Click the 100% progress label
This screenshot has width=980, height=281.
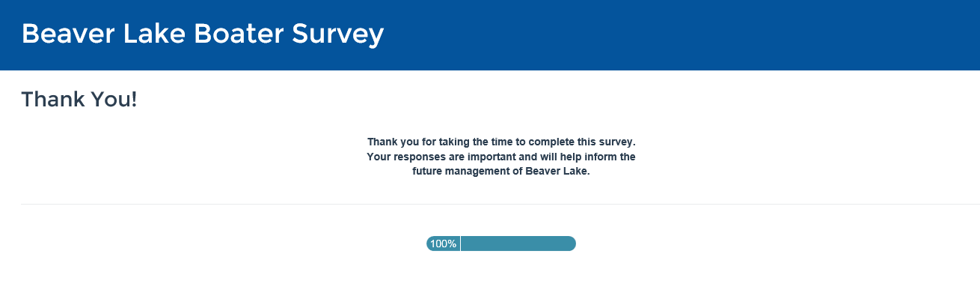pyautogui.click(x=443, y=244)
